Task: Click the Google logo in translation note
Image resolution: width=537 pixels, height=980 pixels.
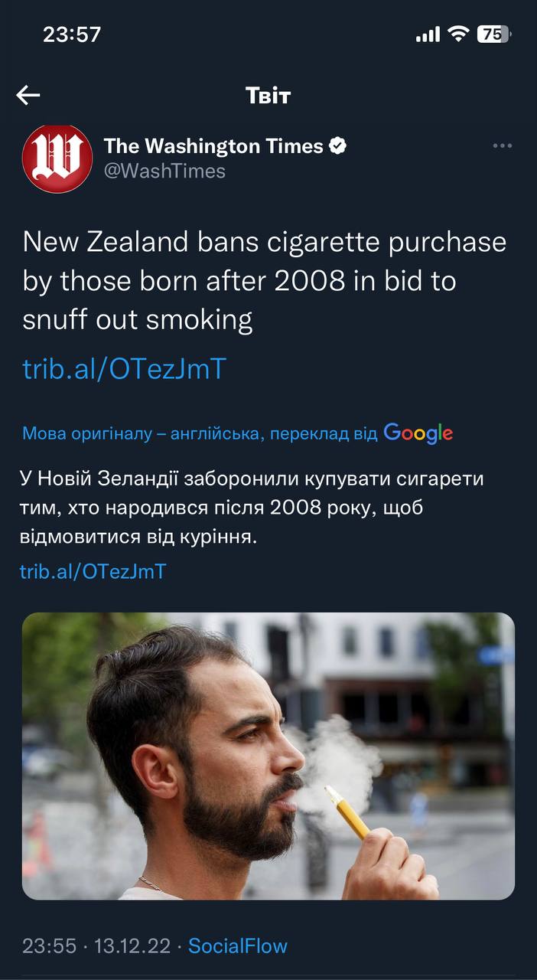Action: click(418, 433)
